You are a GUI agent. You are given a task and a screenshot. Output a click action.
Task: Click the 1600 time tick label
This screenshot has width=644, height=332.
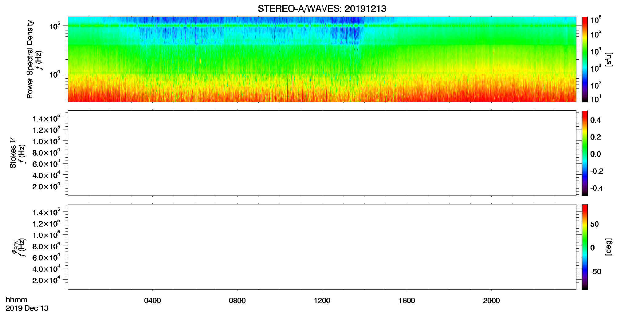click(x=407, y=301)
